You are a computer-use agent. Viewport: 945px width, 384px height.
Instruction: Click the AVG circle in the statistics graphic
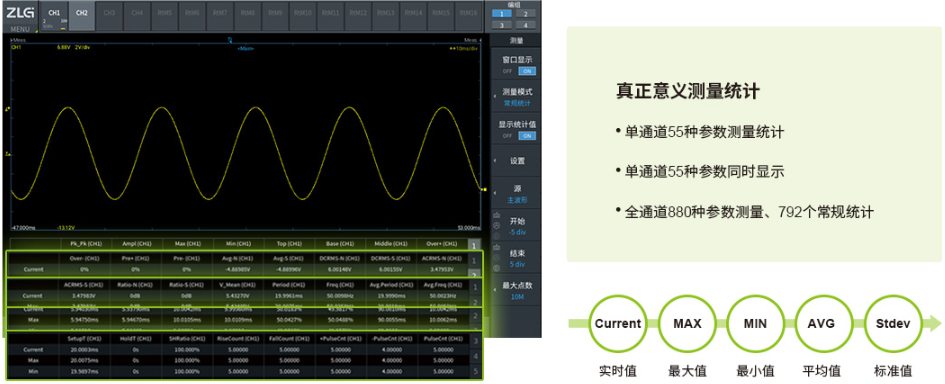tap(824, 324)
